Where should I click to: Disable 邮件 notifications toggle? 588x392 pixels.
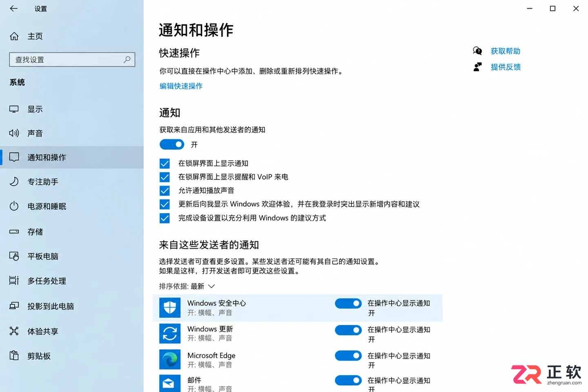click(348, 381)
